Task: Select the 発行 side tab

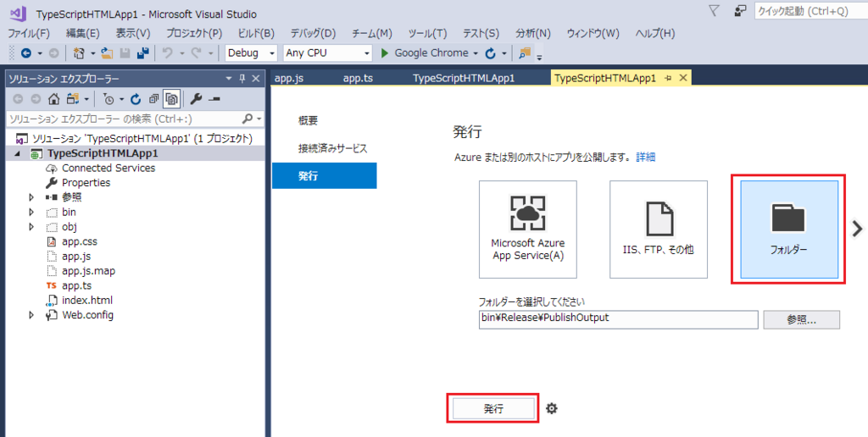Action: [325, 176]
